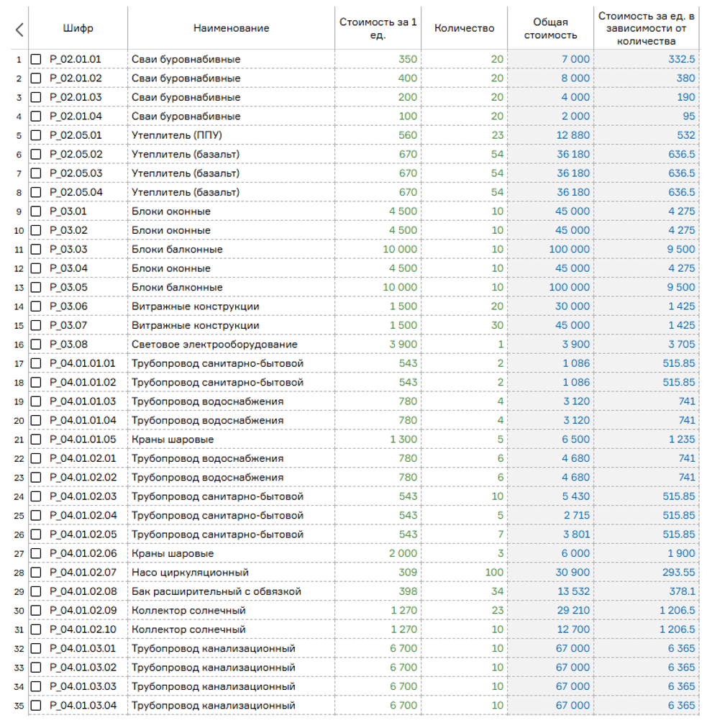Click the total cost cell showing 12 880

click(x=573, y=135)
